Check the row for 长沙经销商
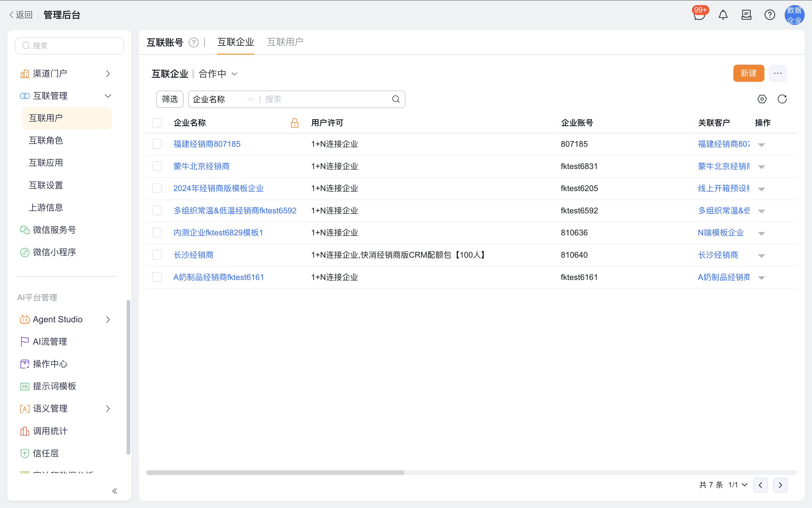 click(x=157, y=255)
